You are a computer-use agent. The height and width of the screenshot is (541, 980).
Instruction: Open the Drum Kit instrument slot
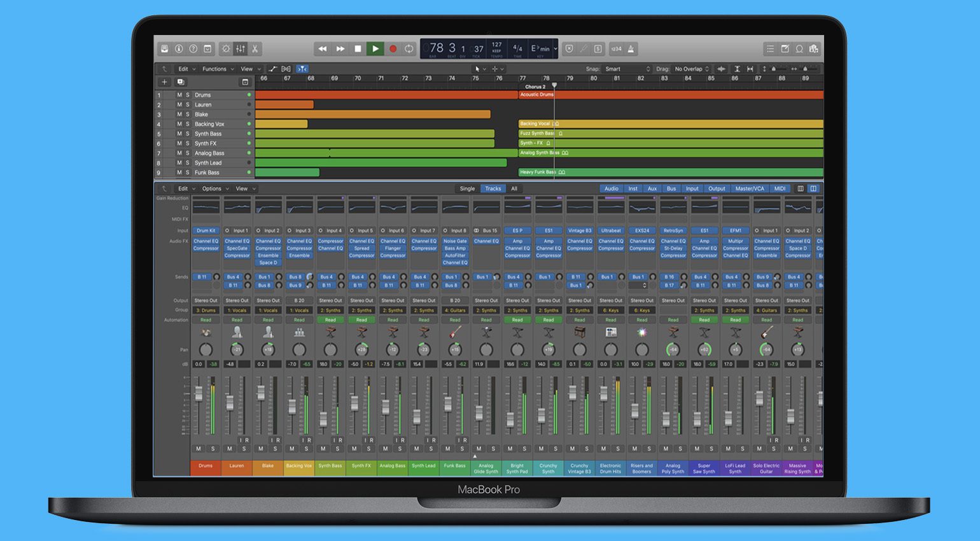(x=206, y=230)
